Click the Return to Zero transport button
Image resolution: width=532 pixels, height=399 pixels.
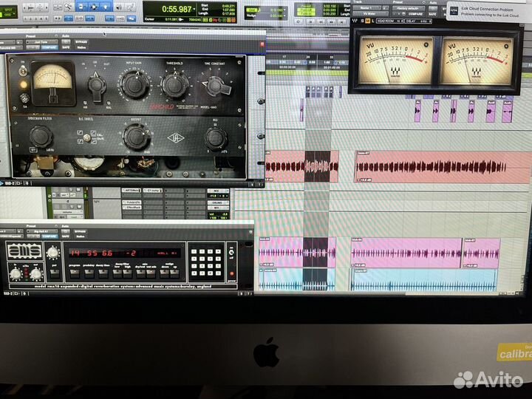[310, 21]
